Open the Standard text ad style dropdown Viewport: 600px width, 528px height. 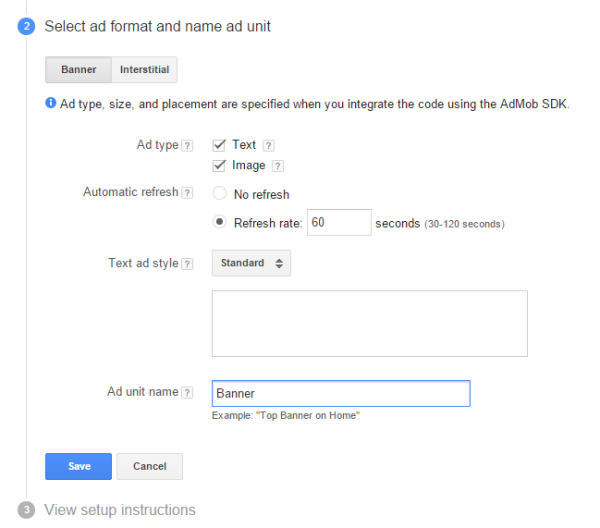tap(252, 263)
